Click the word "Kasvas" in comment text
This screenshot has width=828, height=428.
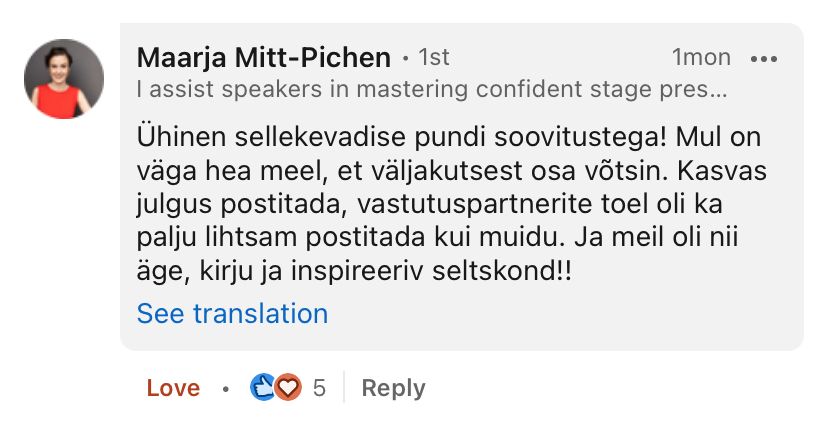click(x=731, y=172)
